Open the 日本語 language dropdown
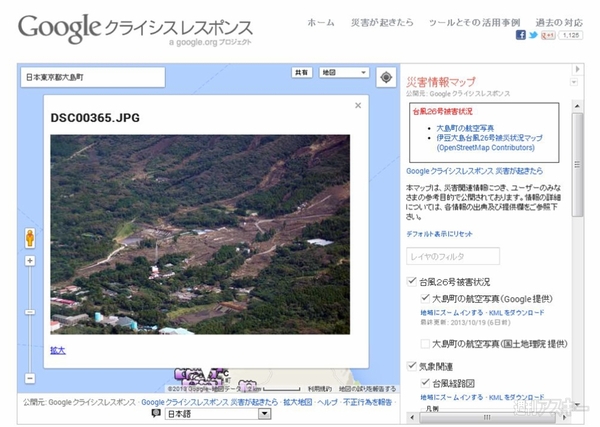This screenshot has width=600, height=427. pos(218,414)
